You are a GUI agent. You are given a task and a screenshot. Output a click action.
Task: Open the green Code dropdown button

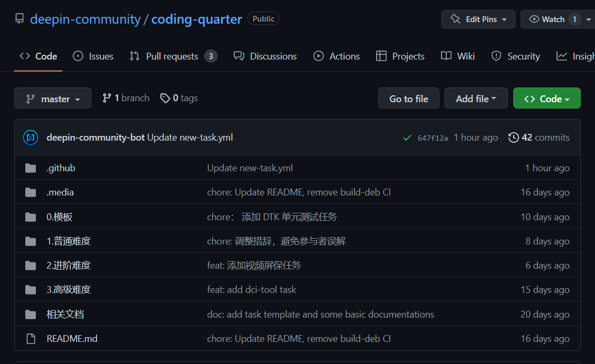547,98
